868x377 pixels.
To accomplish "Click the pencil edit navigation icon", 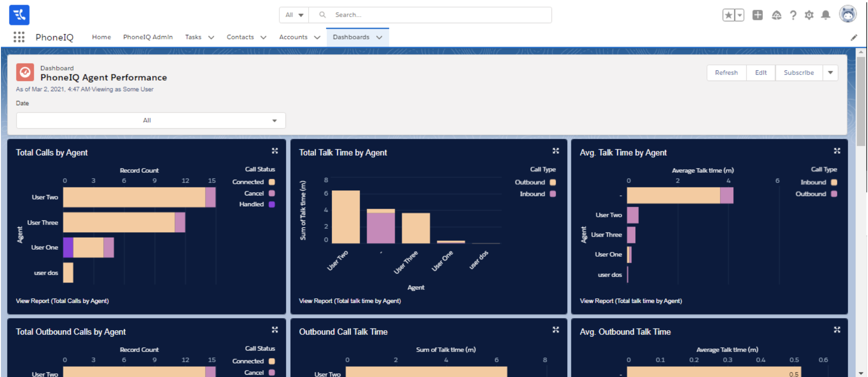I will coord(854,38).
